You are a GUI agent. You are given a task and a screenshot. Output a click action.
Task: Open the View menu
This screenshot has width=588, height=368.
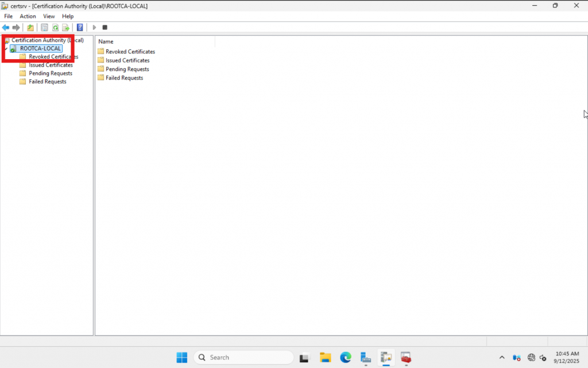(x=49, y=16)
